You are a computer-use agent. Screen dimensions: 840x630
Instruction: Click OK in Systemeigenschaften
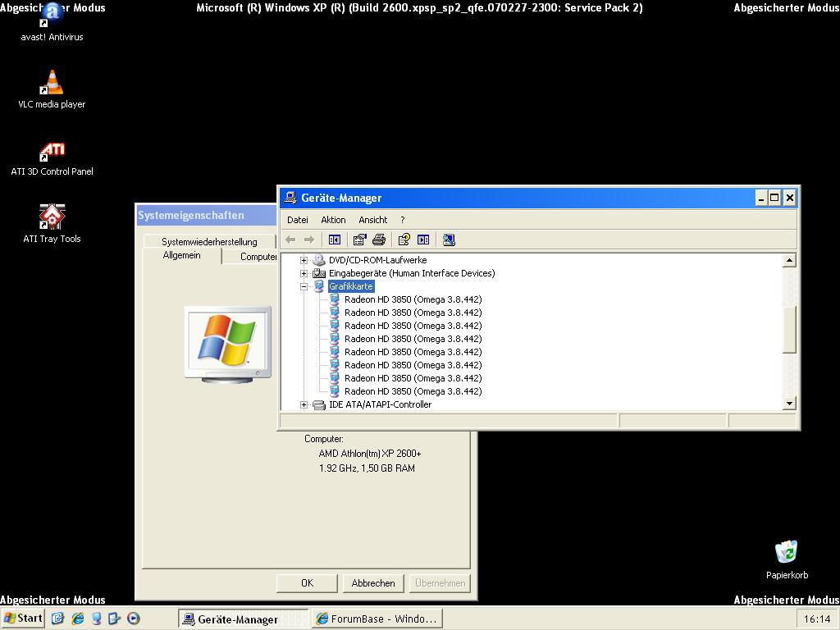pyautogui.click(x=307, y=583)
